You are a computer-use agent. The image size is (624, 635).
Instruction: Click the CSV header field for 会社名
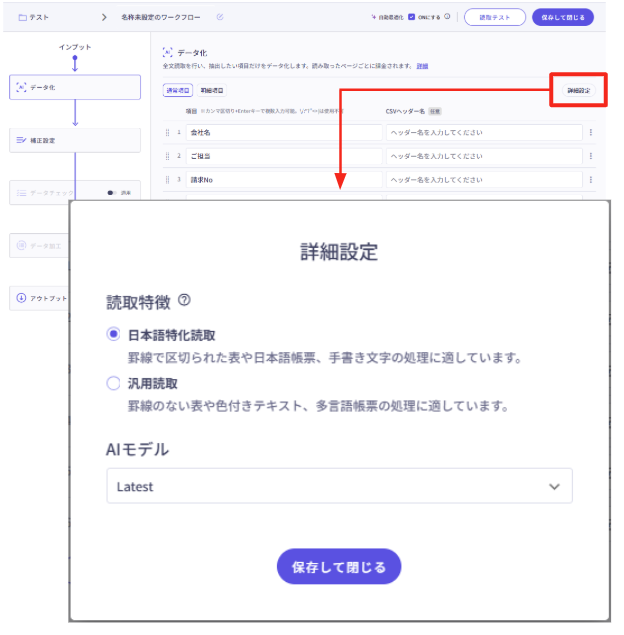[x=483, y=132]
